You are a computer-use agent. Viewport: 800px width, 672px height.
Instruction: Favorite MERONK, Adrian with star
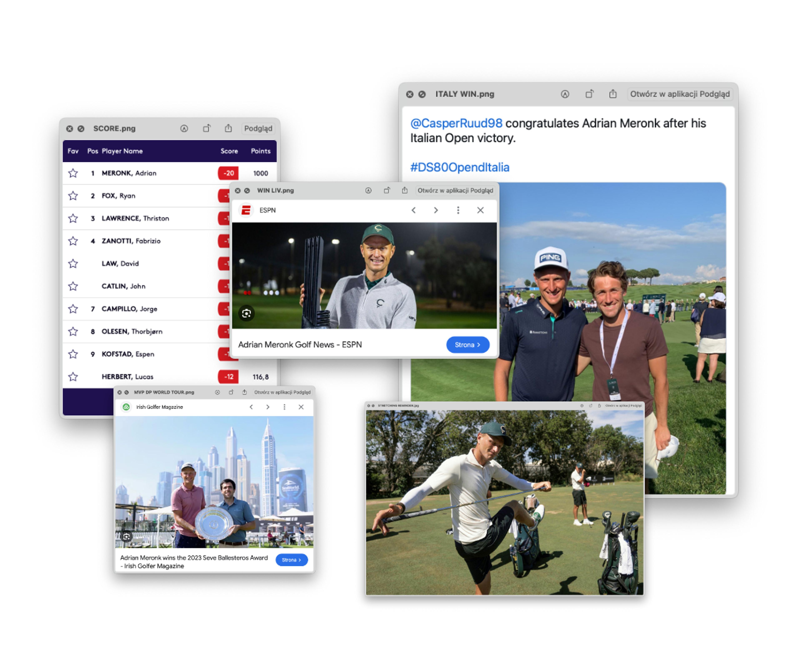pyautogui.click(x=73, y=173)
